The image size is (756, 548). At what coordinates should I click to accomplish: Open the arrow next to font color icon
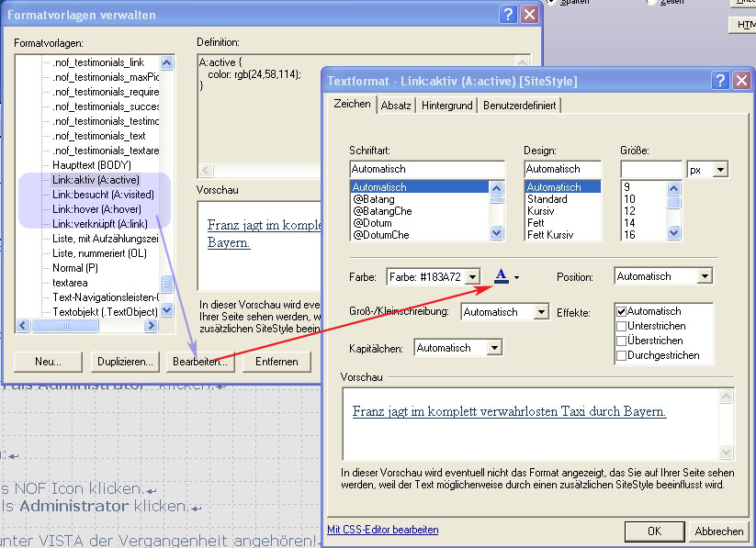tap(517, 277)
